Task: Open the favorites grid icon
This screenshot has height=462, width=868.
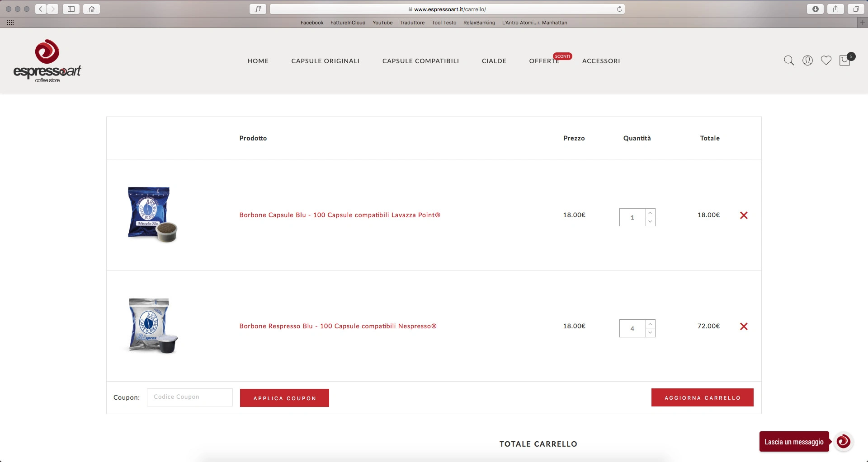Action: coord(10,23)
